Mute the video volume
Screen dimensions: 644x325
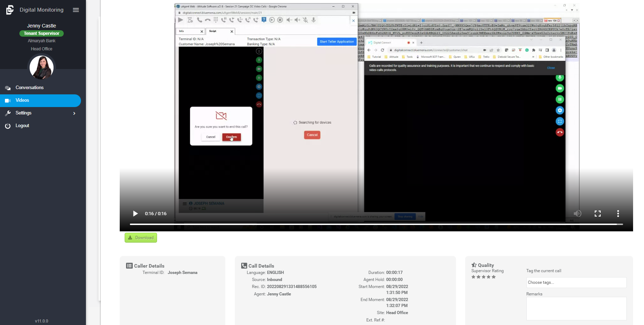tap(577, 214)
